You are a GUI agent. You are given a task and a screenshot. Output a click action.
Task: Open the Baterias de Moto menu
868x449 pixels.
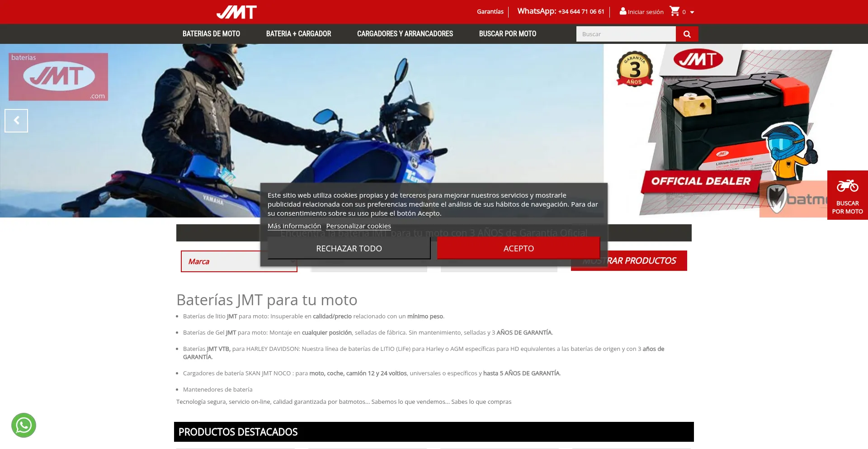click(x=211, y=34)
